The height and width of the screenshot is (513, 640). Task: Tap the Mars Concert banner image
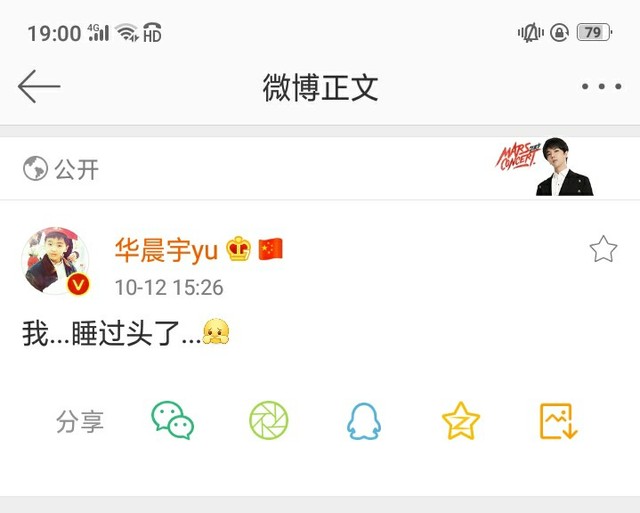pos(544,167)
